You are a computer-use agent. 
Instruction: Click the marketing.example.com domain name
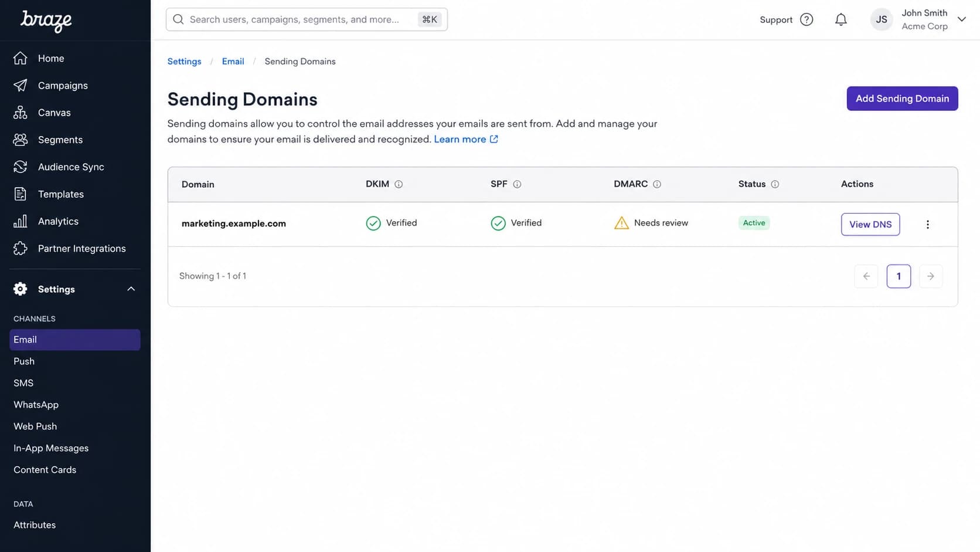(x=234, y=223)
